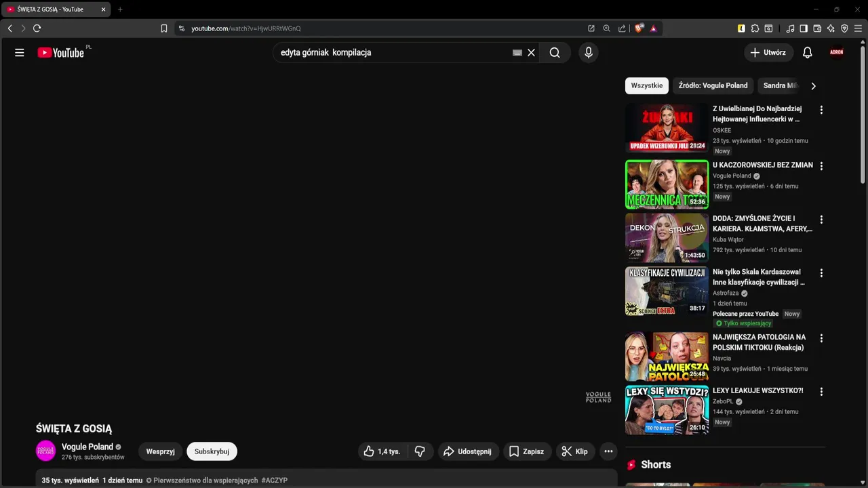Open the YouTube guide hamburger menu

point(20,52)
